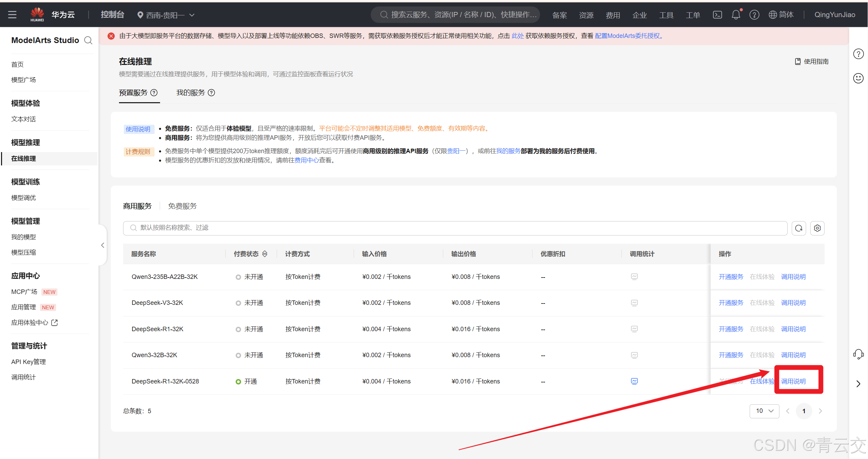Open 我的模型 in sidebar
Image resolution: width=868 pixels, height=459 pixels.
[24, 237]
